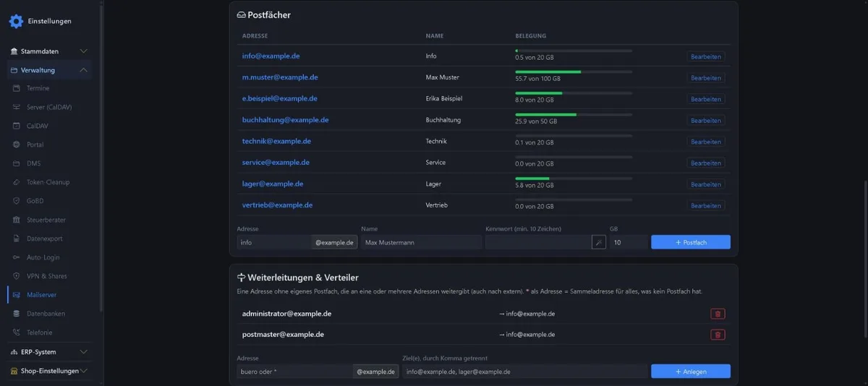Click the Token-Cleanup key icon
This screenshot has height=386, width=868.
coord(18,182)
